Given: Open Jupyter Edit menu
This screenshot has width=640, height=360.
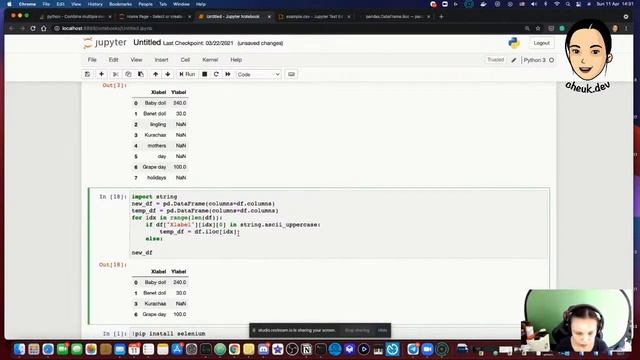Looking at the screenshot, I should (113, 60).
